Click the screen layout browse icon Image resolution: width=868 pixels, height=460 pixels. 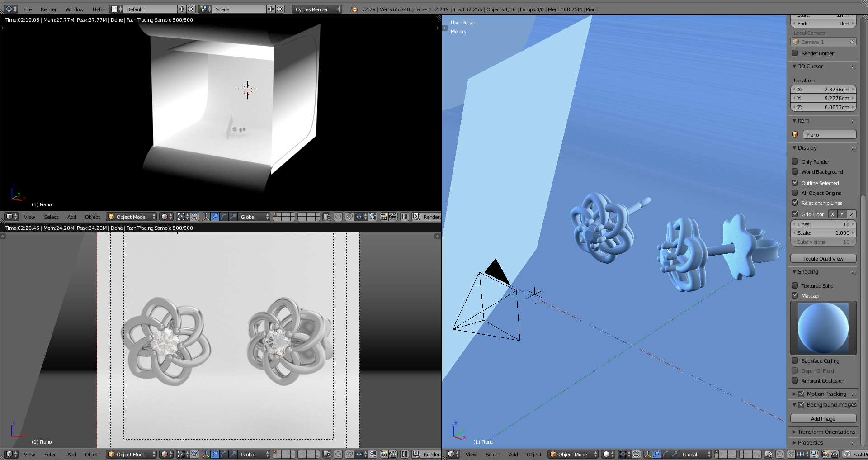point(117,9)
